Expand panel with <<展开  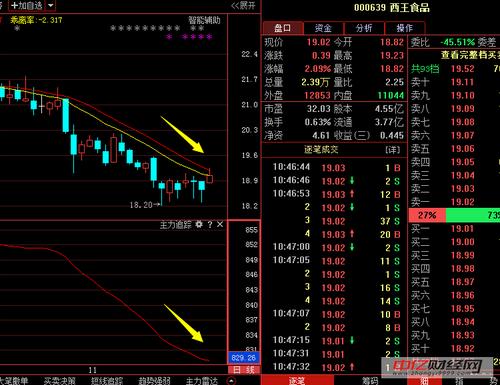click(243, 5)
